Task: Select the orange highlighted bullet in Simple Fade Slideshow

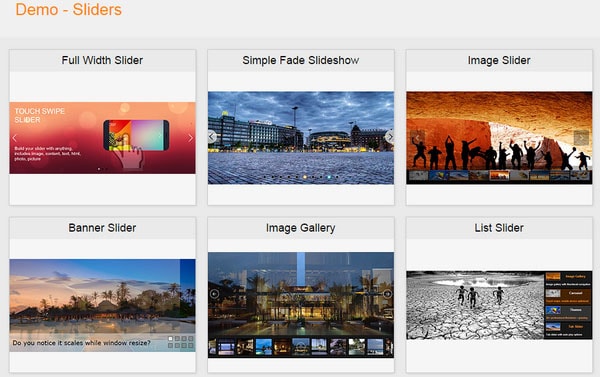Action: [305, 177]
